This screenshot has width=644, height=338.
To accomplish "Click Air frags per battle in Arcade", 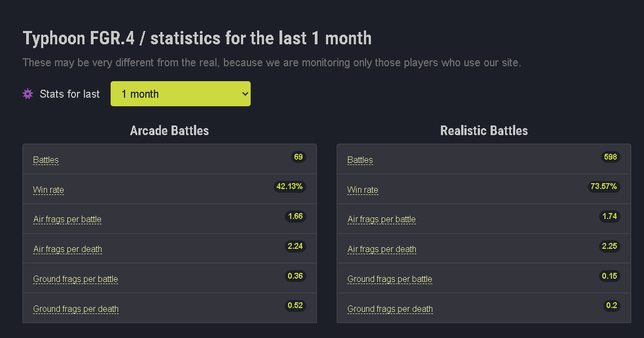I will point(67,219).
